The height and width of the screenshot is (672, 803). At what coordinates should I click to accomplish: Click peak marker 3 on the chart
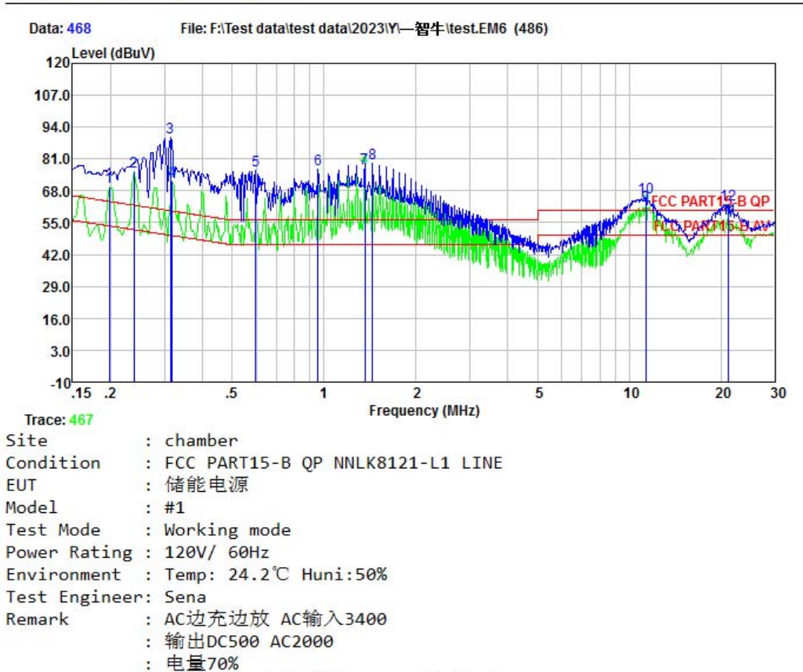click(169, 128)
